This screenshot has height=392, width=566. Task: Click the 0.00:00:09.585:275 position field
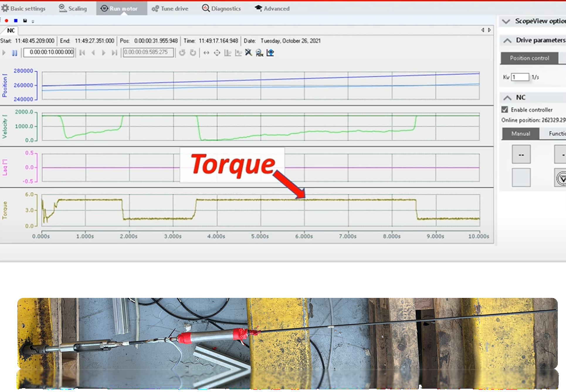coord(148,52)
